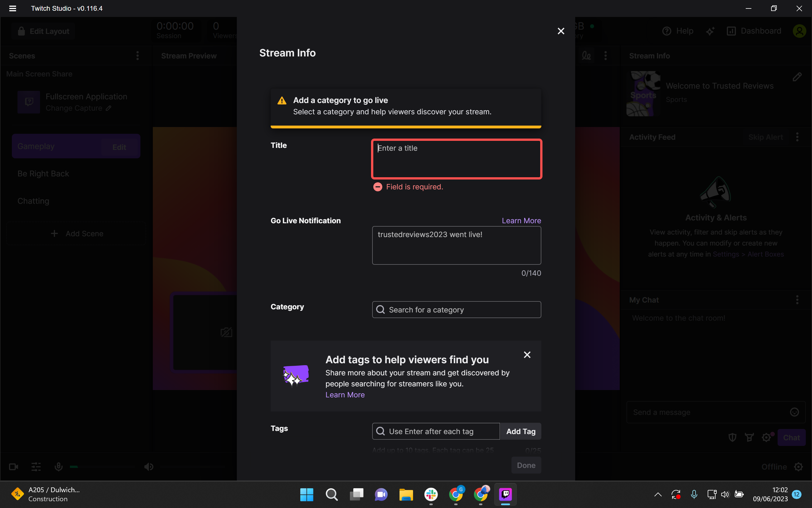Click the sparkle what's new icon
This screenshot has width=812, height=508.
click(710, 31)
